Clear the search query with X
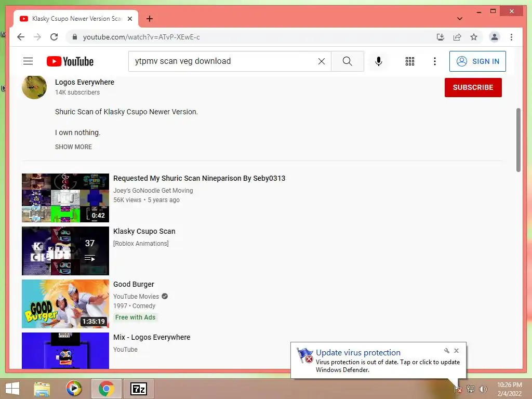This screenshot has width=532, height=399. 321,61
